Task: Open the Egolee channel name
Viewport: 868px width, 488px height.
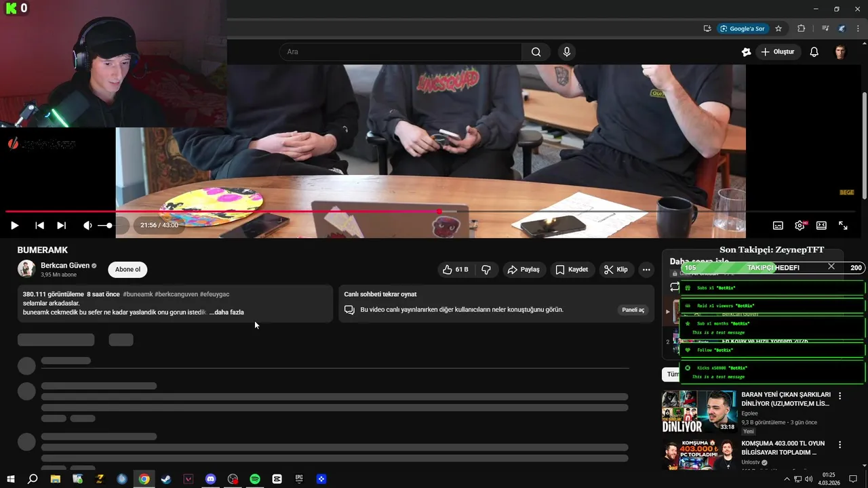Action: [x=750, y=413]
